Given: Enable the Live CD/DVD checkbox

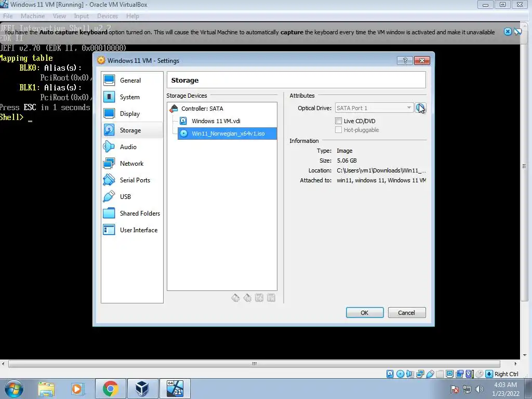Looking at the screenshot, I should tap(338, 121).
